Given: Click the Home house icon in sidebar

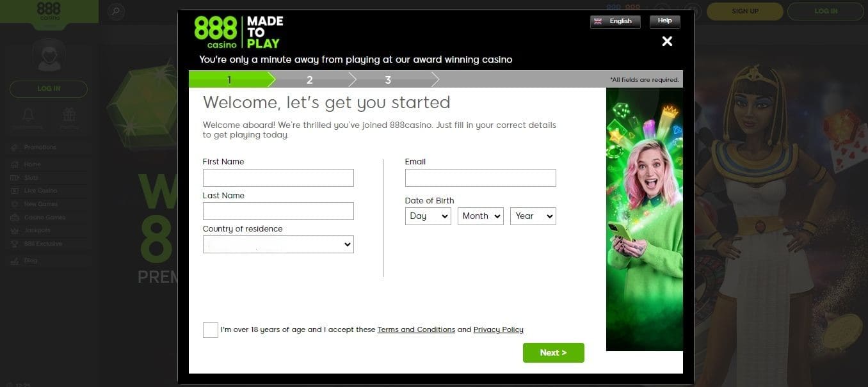Looking at the screenshot, I should tap(15, 164).
